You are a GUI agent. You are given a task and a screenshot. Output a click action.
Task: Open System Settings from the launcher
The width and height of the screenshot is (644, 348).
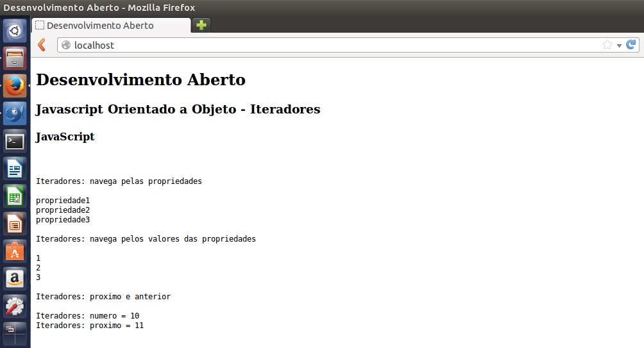tap(15, 306)
